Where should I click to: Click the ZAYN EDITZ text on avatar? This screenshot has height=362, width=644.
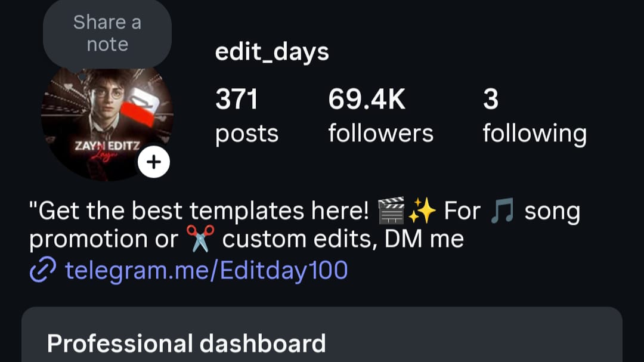point(107,146)
